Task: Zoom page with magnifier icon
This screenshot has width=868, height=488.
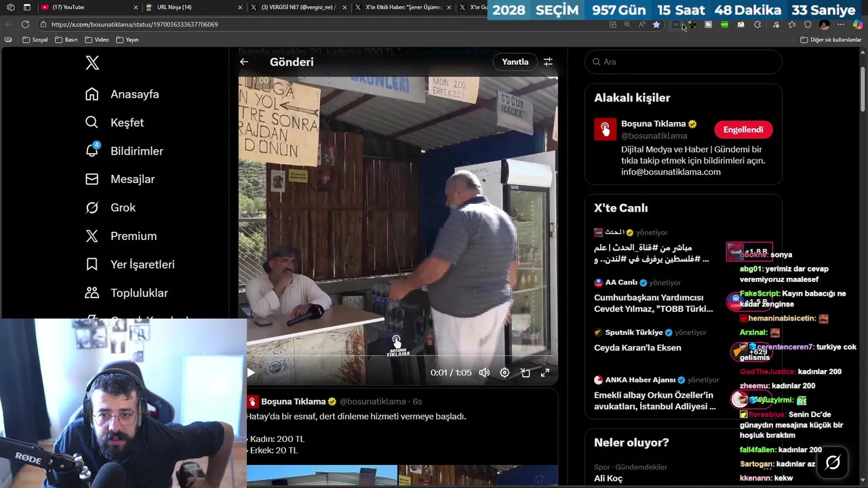Action: click(627, 24)
